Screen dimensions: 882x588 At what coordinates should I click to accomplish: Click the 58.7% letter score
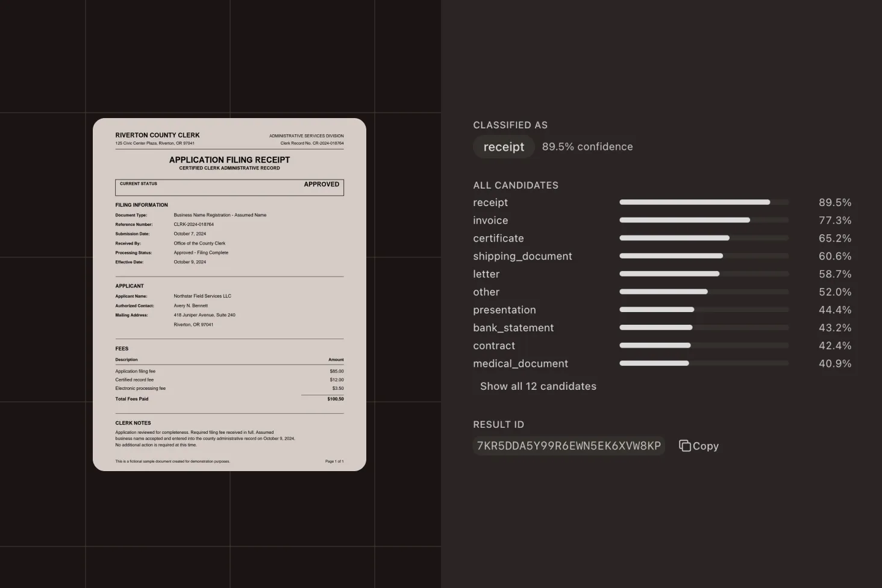coord(835,274)
